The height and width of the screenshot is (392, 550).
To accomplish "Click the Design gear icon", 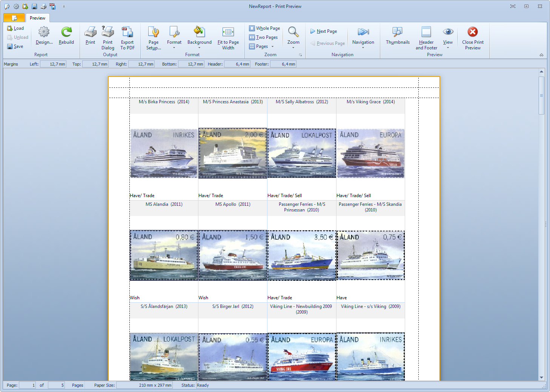I will [x=44, y=32].
